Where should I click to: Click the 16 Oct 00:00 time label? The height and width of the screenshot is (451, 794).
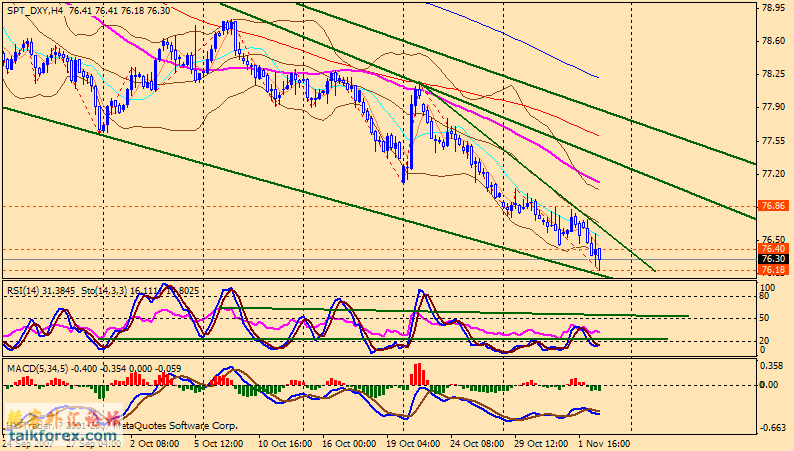coord(349,443)
